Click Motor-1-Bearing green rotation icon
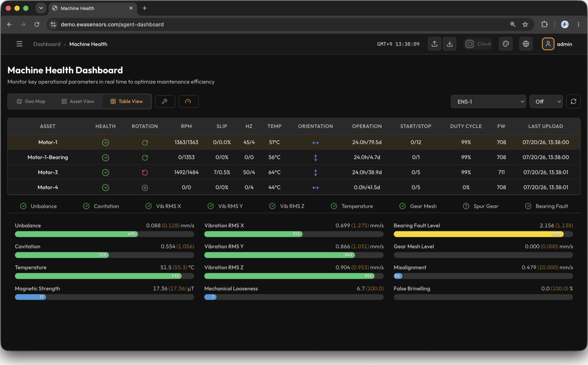588x365 pixels. click(x=145, y=158)
